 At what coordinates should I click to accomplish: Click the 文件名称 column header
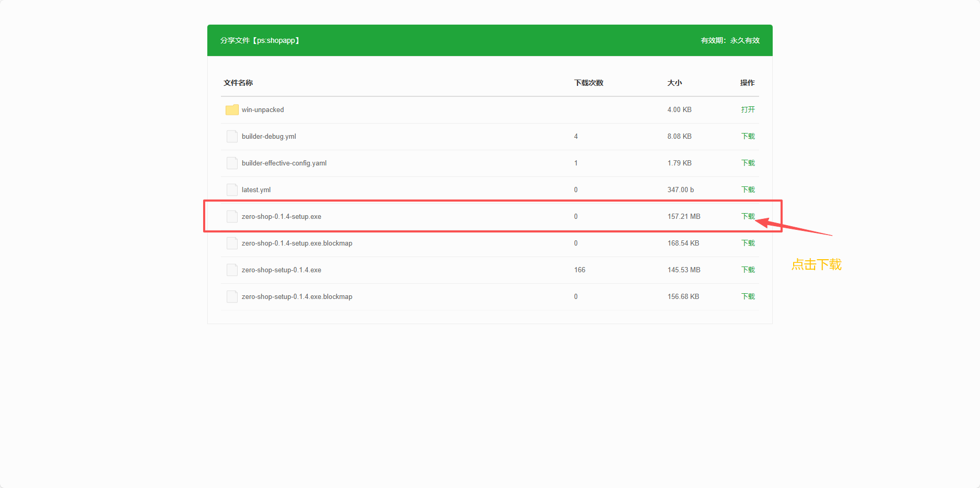[238, 83]
